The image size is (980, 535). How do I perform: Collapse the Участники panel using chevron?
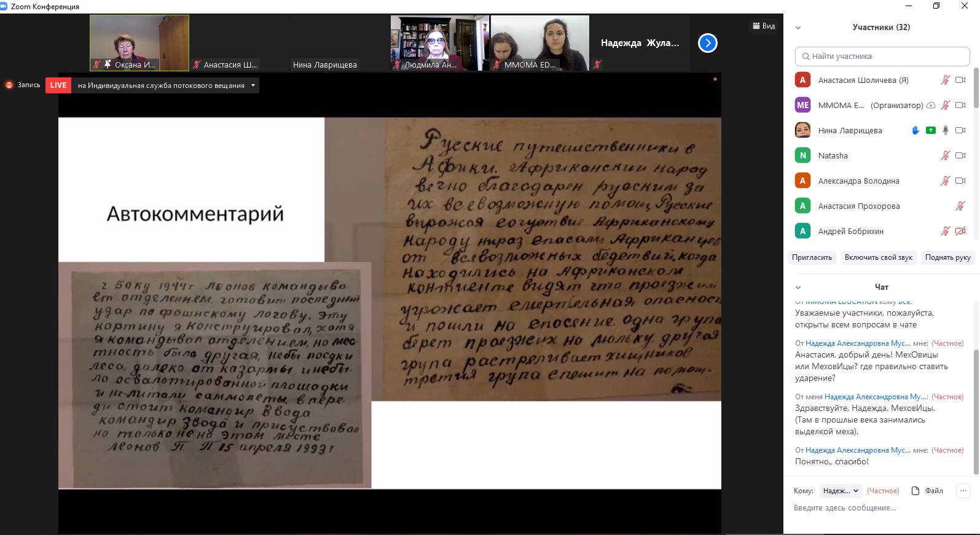(798, 28)
